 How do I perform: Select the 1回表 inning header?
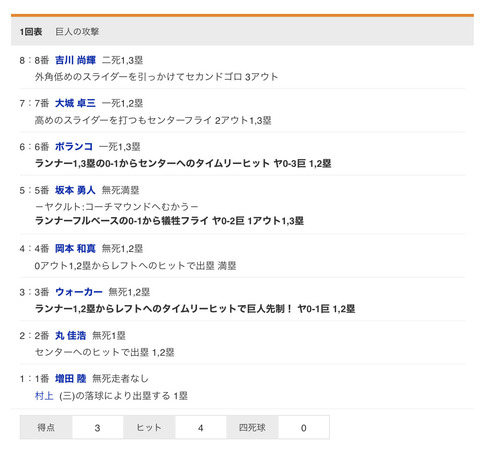(x=31, y=32)
